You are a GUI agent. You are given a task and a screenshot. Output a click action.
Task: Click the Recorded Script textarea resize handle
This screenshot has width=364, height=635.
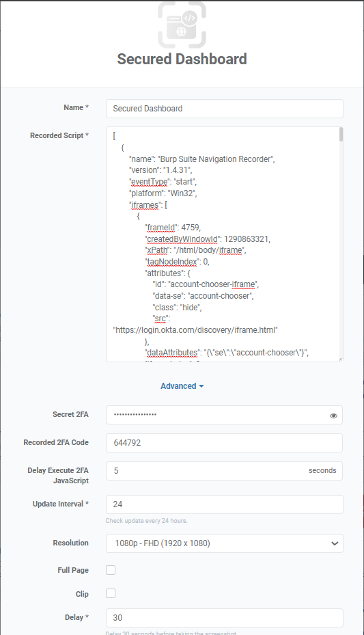(341, 360)
